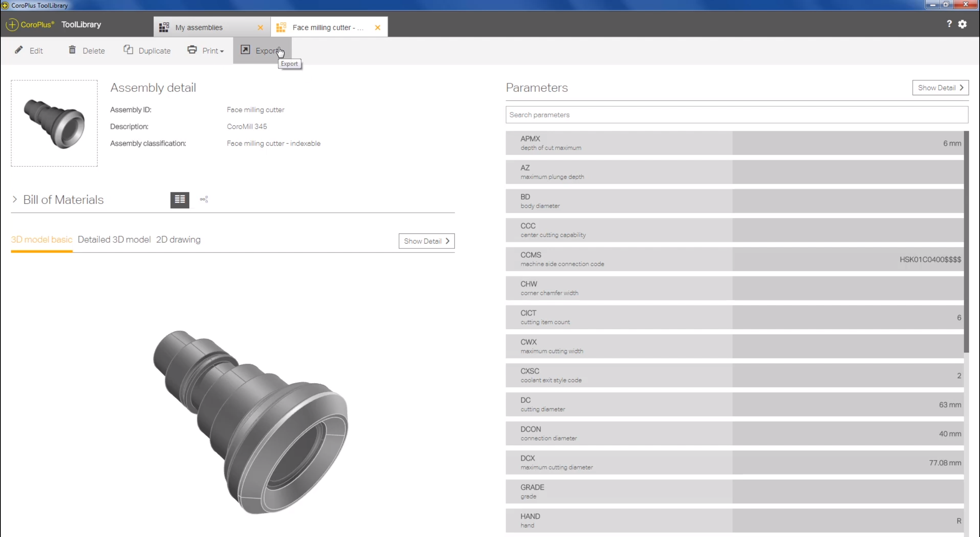Click the My assemblies tab grid icon
The image size is (980, 537).
point(164,27)
